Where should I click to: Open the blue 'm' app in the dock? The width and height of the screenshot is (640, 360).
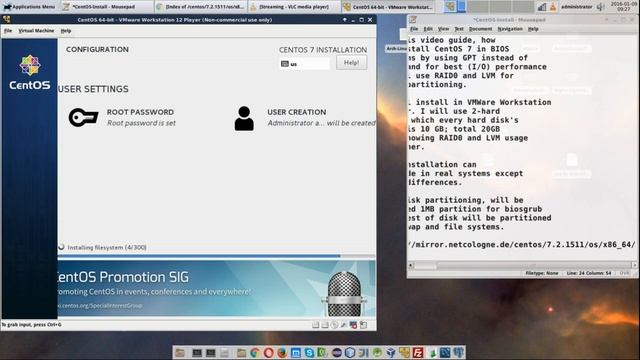tap(296, 353)
